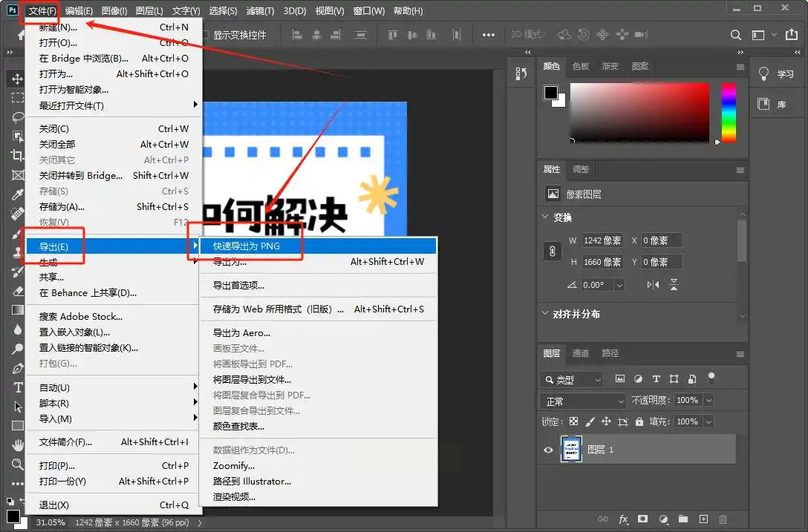This screenshot has width=808, height=532.
Task: Select the Hand tool
Action: click(x=17, y=445)
